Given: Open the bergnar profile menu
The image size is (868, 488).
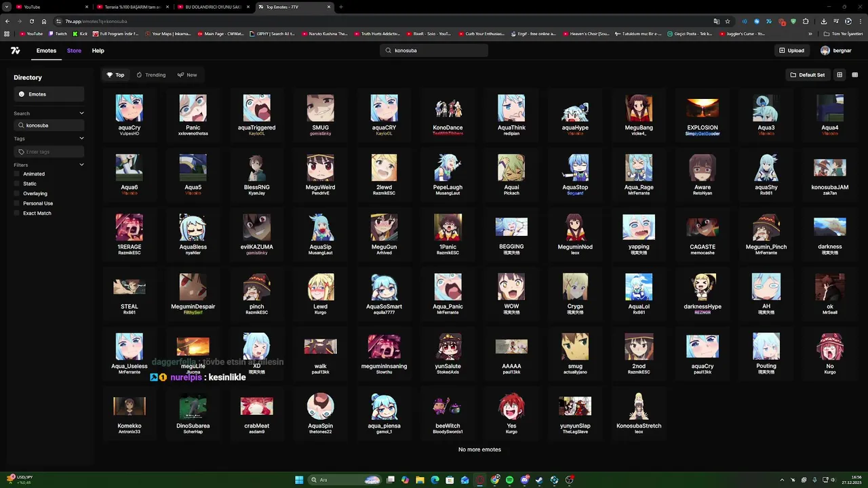Looking at the screenshot, I should point(835,51).
